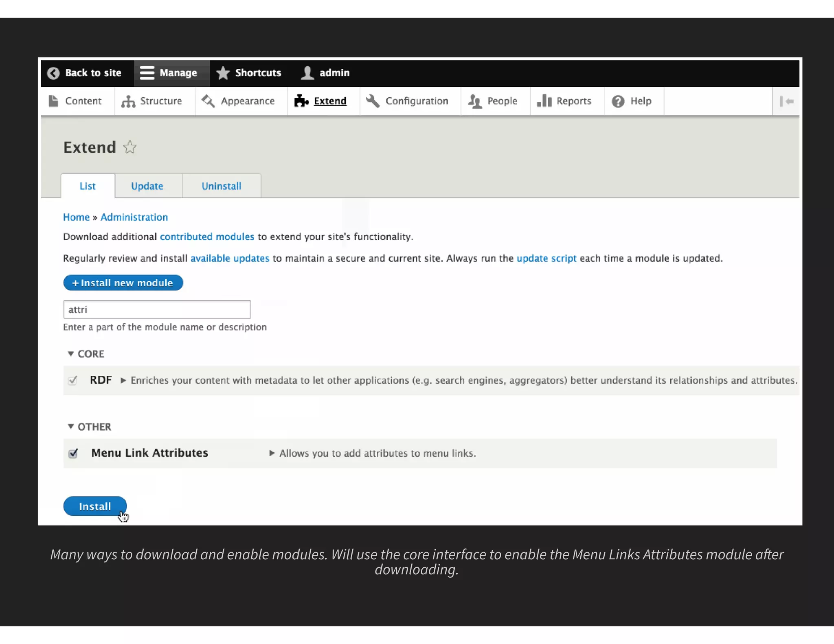Collapse the OTHER section triangle
Viewport: 834px width, 644px height.
[70, 427]
